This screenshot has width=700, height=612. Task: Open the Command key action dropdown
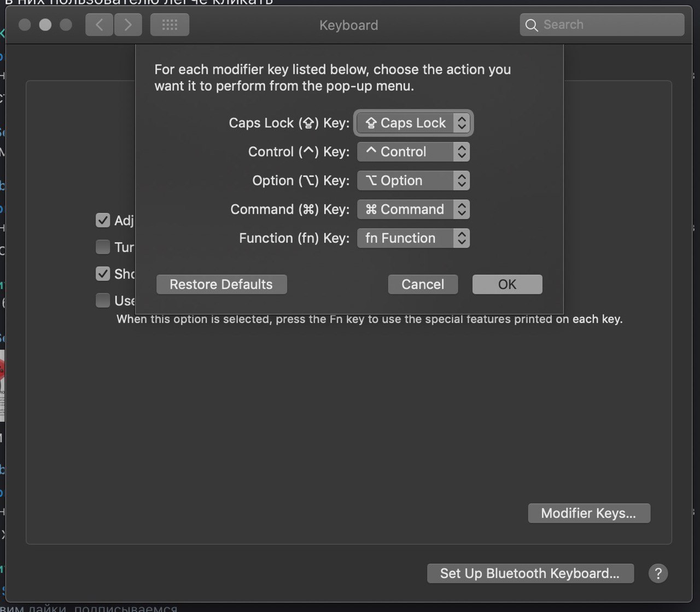tap(413, 209)
